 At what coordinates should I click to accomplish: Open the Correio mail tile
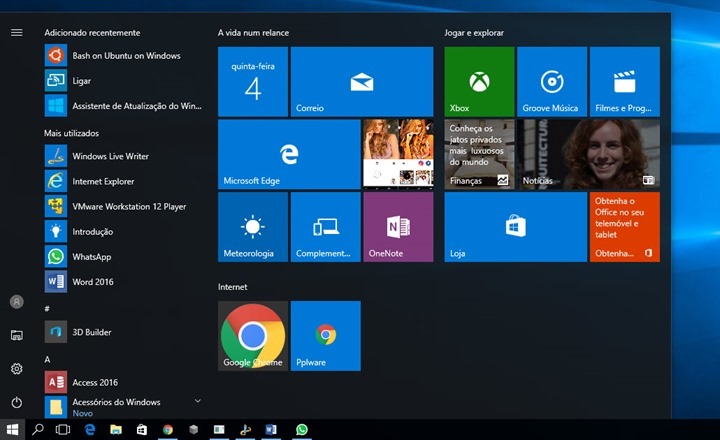pos(362,81)
